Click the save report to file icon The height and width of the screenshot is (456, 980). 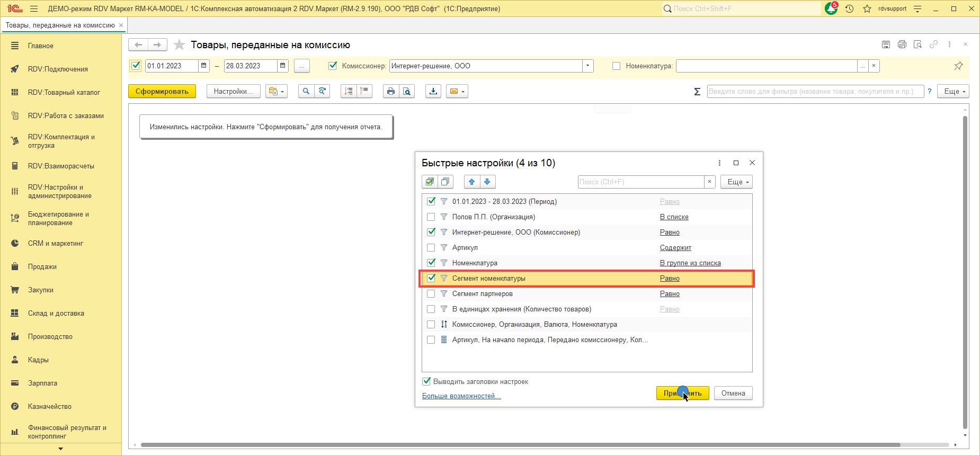pos(433,92)
